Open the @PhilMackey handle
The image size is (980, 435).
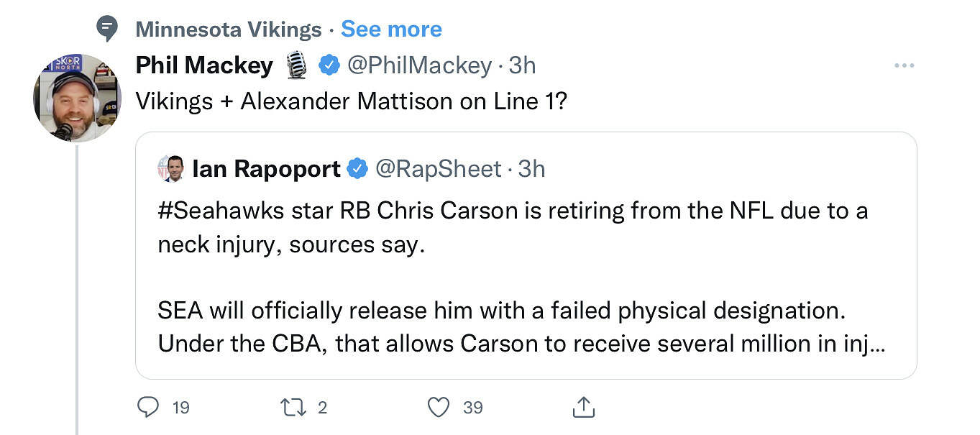point(419,65)
